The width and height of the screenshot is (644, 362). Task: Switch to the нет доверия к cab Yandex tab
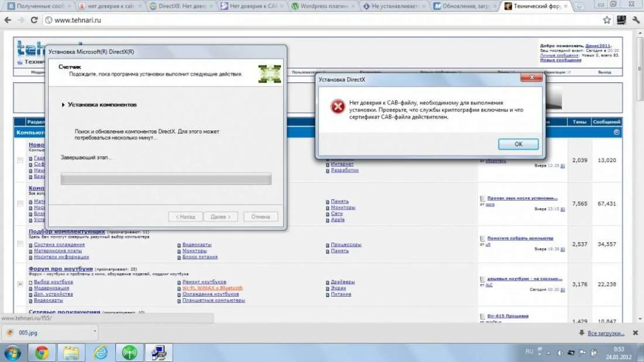[110, 6]
